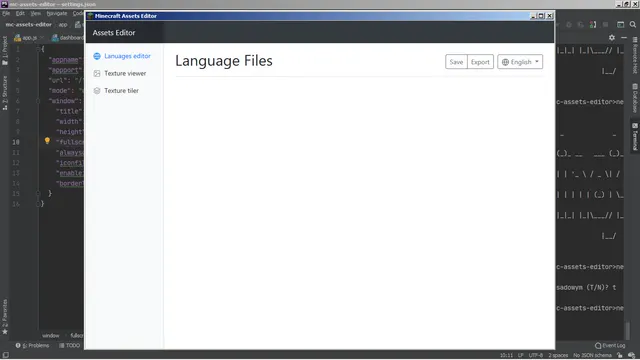
Task: Open Edit menu in IDE window
Action: [x=20, y=13]
